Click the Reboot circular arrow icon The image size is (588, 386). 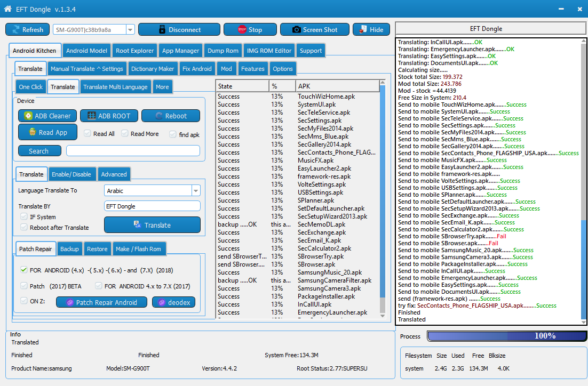coord(159,116)
